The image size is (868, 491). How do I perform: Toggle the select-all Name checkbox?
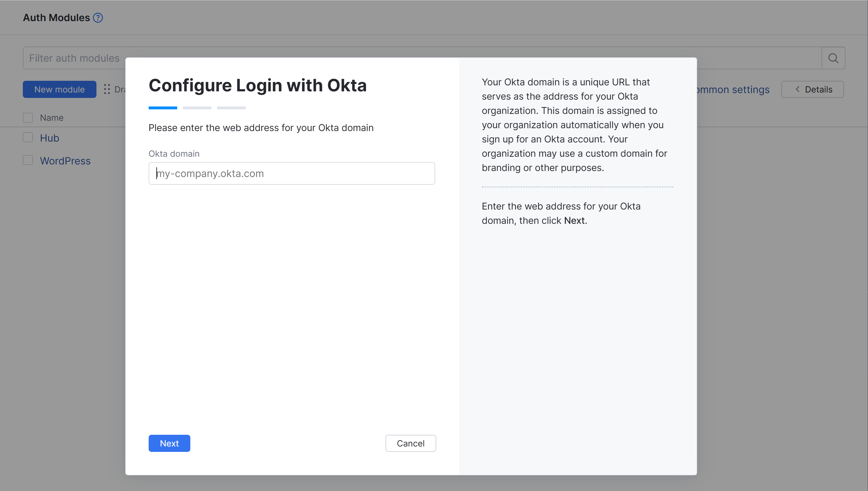coord(28,118)
